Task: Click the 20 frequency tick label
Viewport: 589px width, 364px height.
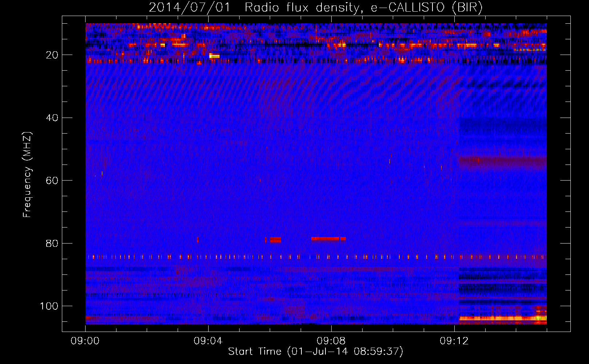Action: click(52, 55)
